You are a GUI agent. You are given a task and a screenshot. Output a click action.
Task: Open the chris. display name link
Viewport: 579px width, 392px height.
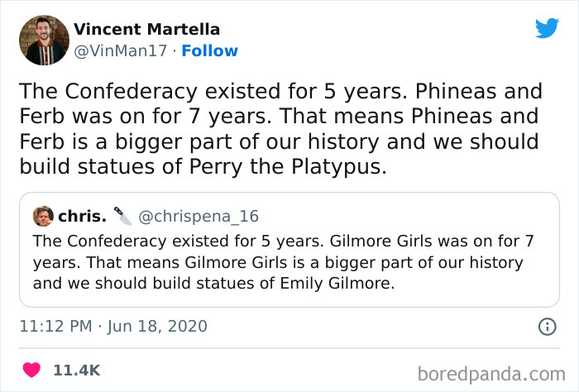click(x=82, y=217)
